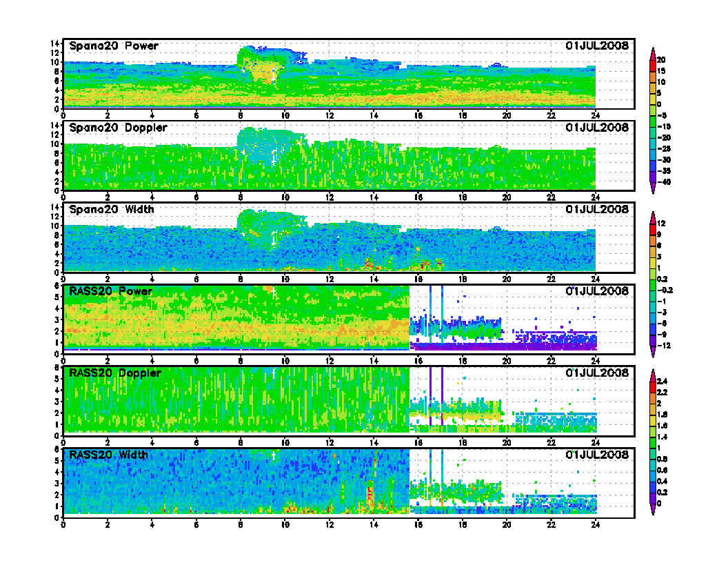Click the '-0.2' label on the Doppler color bar

click(665, 290)
